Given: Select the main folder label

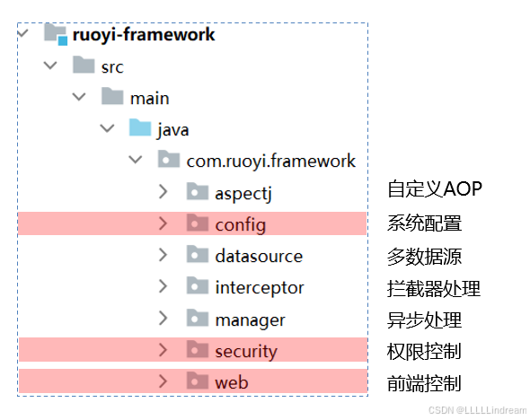Looking at the screenshot, I should [x=150, y=99].
